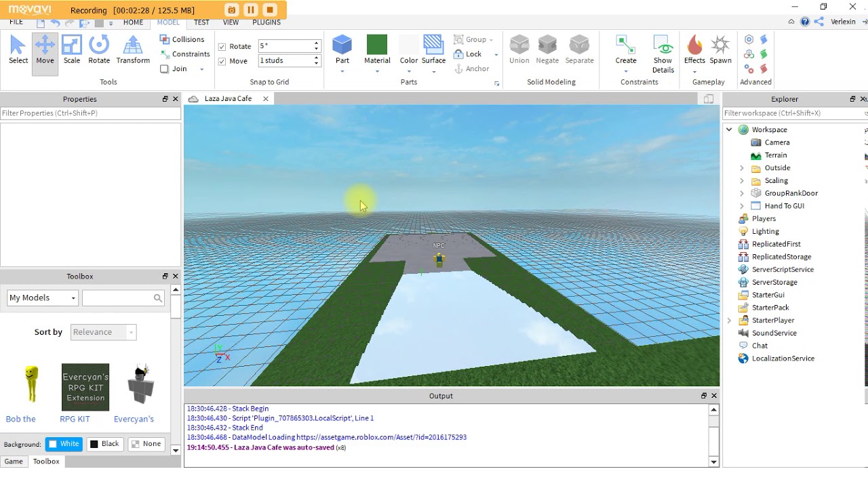The width and height of the screenshot is (868, 488).
Task: Select Lighting in the Explorer tree
Action: pos(765,232)
